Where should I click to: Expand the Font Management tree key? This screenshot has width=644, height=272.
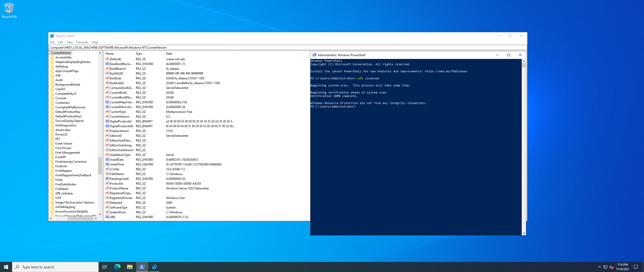[50, 153]
